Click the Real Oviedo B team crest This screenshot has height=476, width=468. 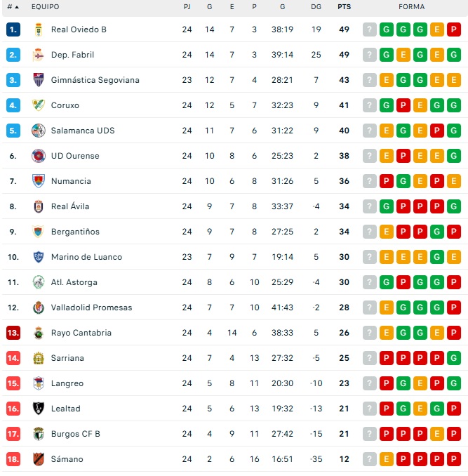click(x=38, y=29)
